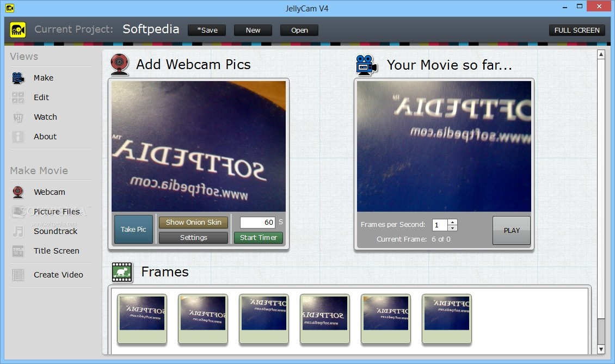
Task: Click the Current Frame '6 of 0' text
Action: click(x=441, y=239)
